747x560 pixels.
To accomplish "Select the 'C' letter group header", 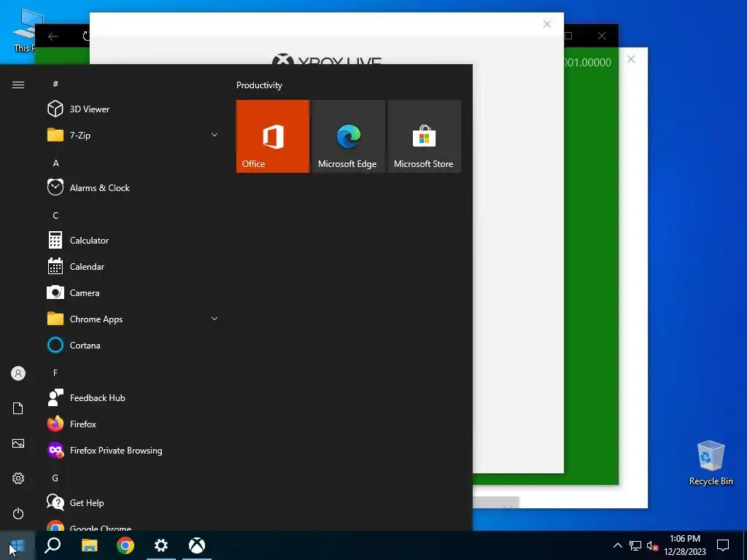I will click(x=55, y=215).
